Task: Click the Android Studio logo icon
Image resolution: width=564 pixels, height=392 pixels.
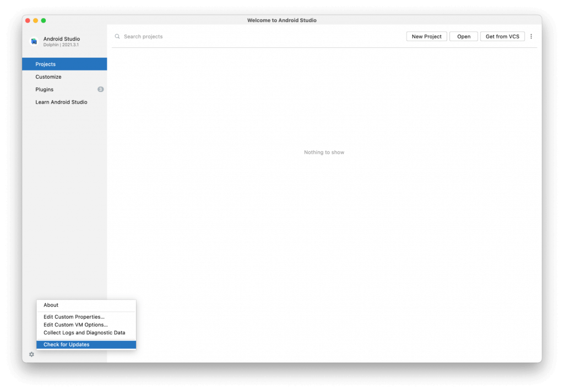Action: [33, 41]
